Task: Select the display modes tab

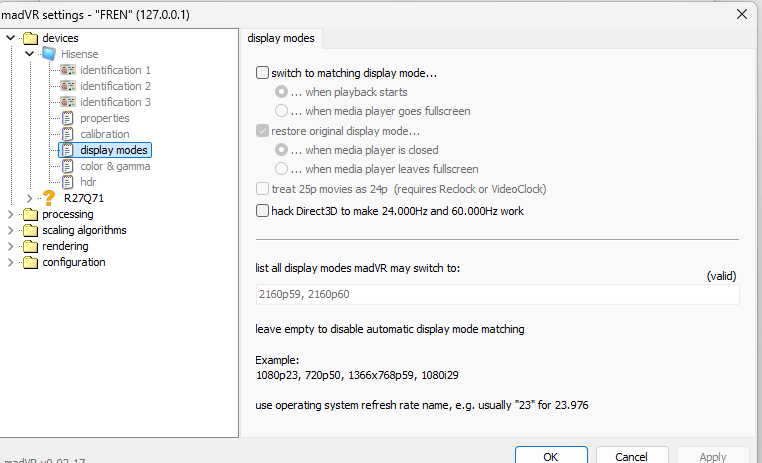Action: coord(281,38)
